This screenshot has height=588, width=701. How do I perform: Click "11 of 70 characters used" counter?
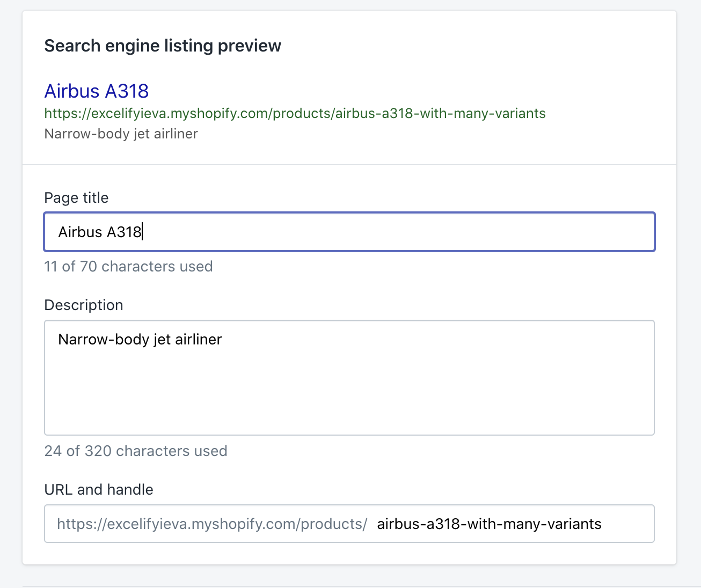(x=128, y=267)
